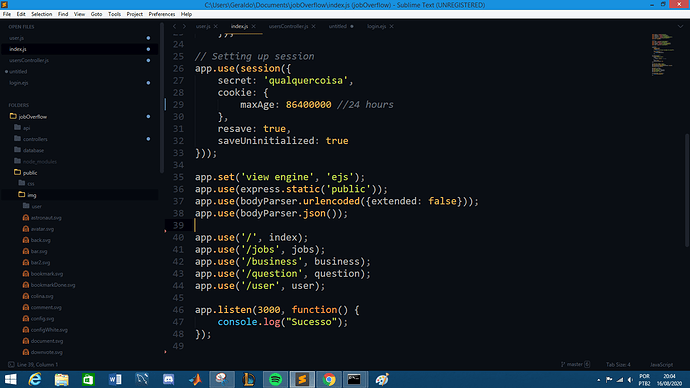This screenshot has height=388, width=690.
Task: Open the Goto menu
Action: (x=96, y=14)
